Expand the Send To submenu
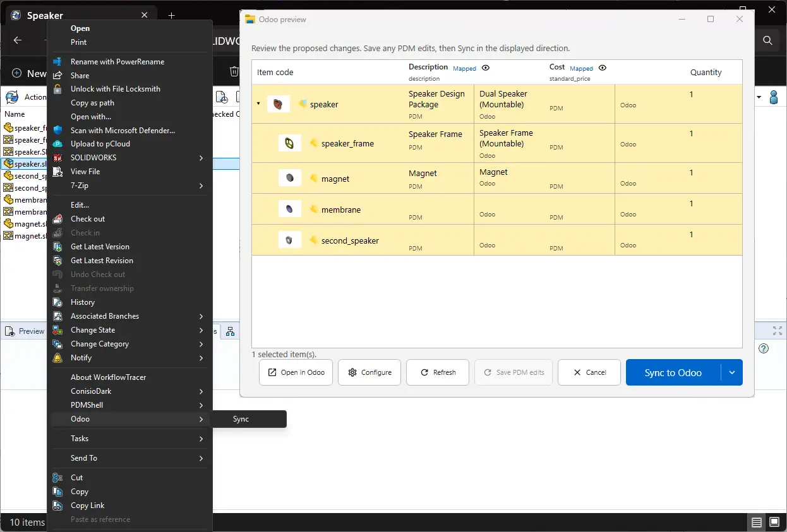Viewport: 787px width, 532px height. click(201, 458)
